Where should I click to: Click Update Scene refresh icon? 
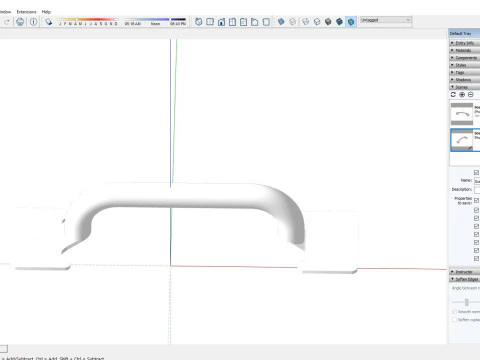[x=453, y=95]
